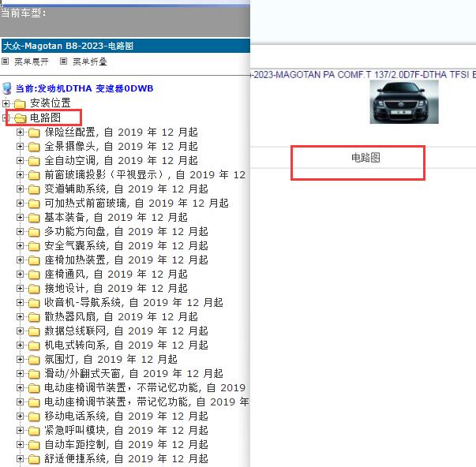Open 座椅加热装置, 自 2019 年 12 月起

(126, 260)
